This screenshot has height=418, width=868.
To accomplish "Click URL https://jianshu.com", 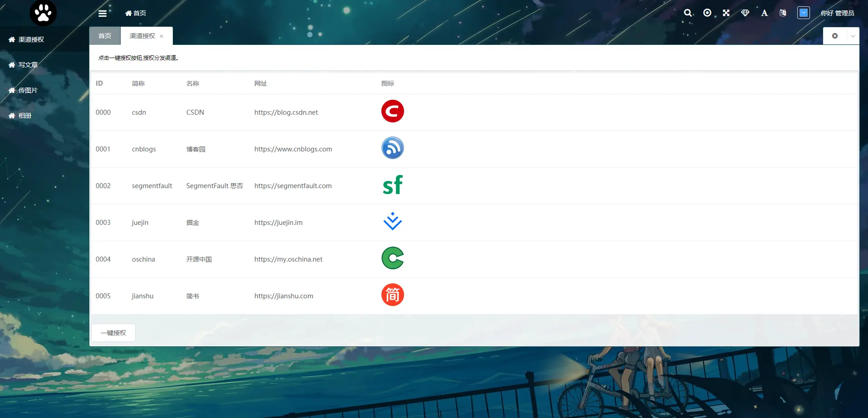I will click(x=284, y=296).
